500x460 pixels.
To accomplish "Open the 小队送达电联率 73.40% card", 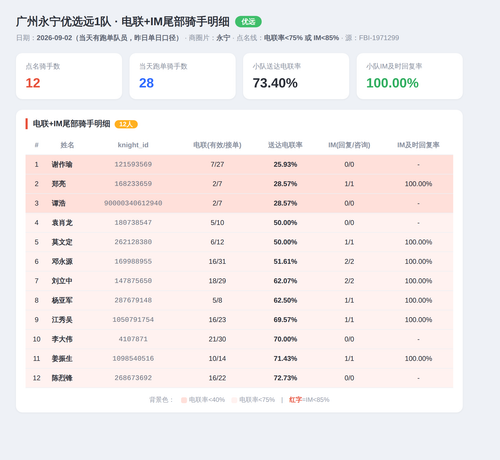I will coord(296,76).
